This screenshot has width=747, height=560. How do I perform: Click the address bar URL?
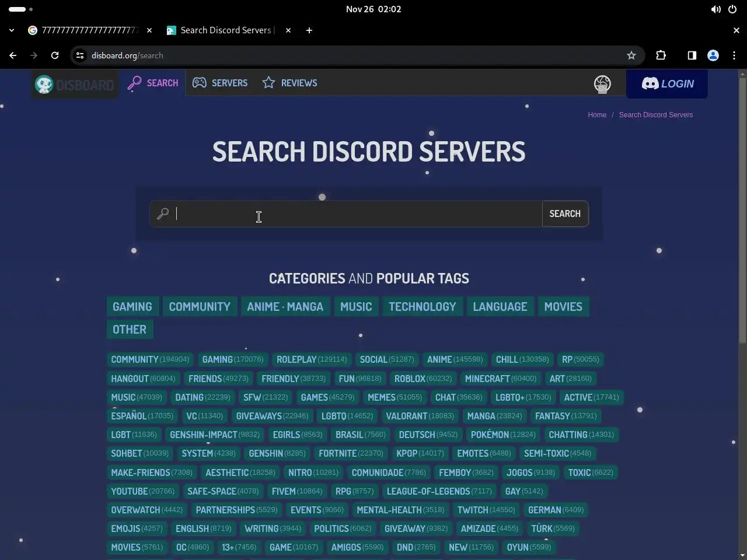coord(127,55)
